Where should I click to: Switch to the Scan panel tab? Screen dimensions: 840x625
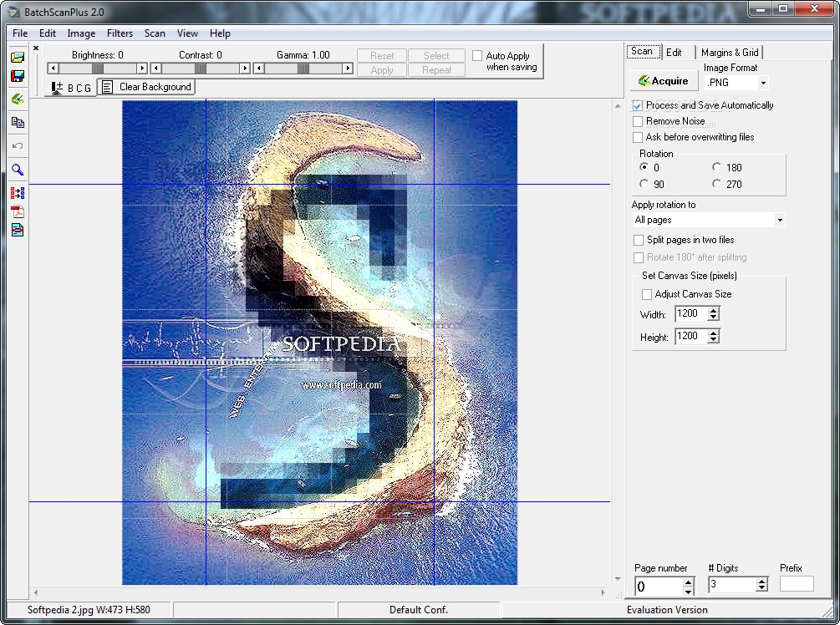coord(644,52)
